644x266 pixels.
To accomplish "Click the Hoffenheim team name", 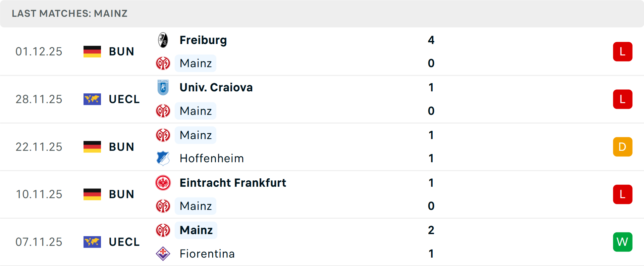I will (x=211, y=158).
